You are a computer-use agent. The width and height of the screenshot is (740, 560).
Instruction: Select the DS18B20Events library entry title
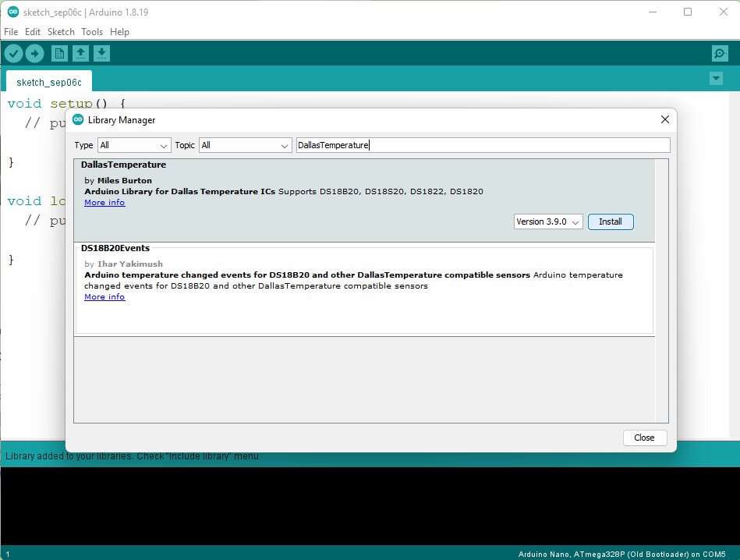coord(115,248)
